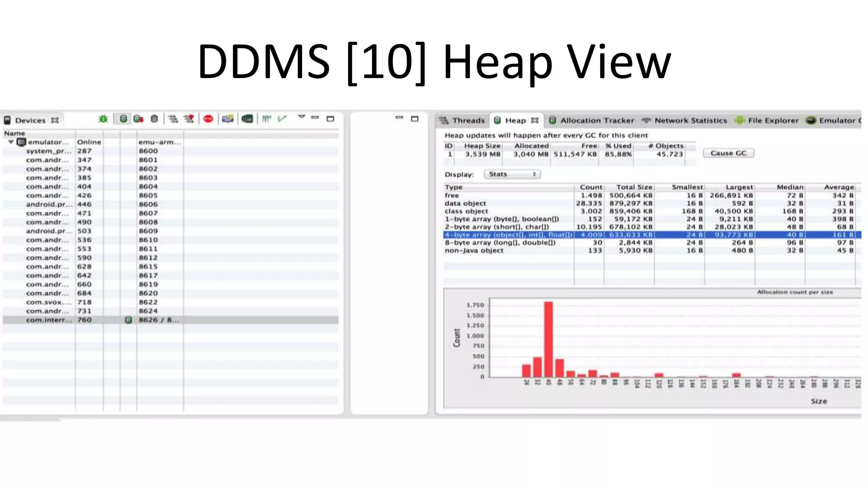Select the 8-byte array (long[], double[]) row
The height and width of the screenshot is (488, 868).
click(x=652, y=242)
